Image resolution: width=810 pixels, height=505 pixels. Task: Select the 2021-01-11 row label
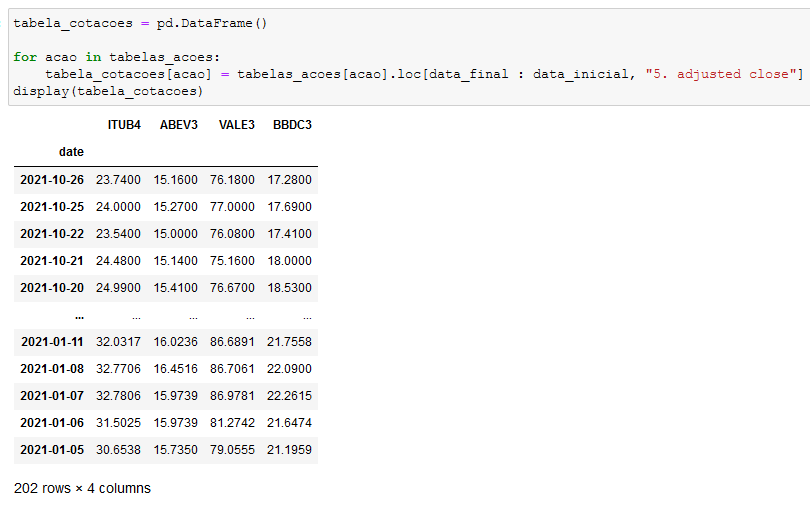52,342
